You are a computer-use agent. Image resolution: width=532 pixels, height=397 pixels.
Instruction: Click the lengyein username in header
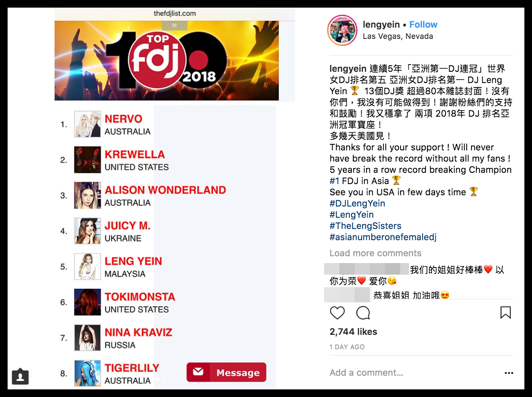381,24
